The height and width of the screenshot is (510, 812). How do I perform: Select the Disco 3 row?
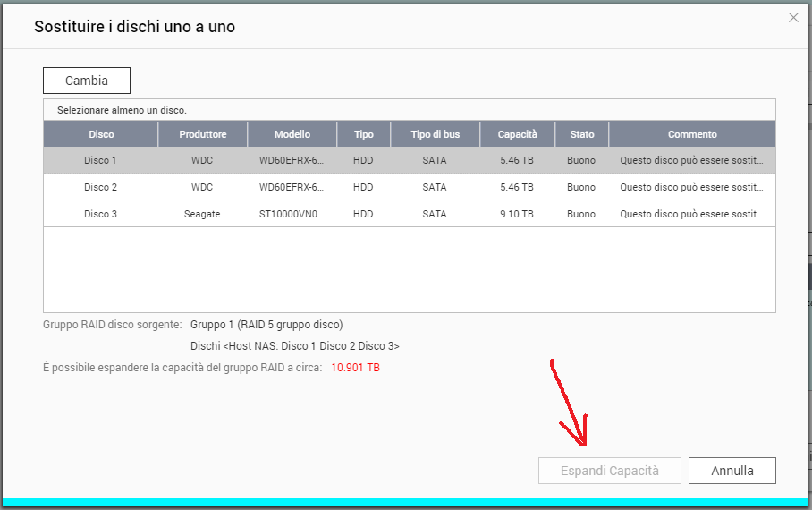click(100, 215)
